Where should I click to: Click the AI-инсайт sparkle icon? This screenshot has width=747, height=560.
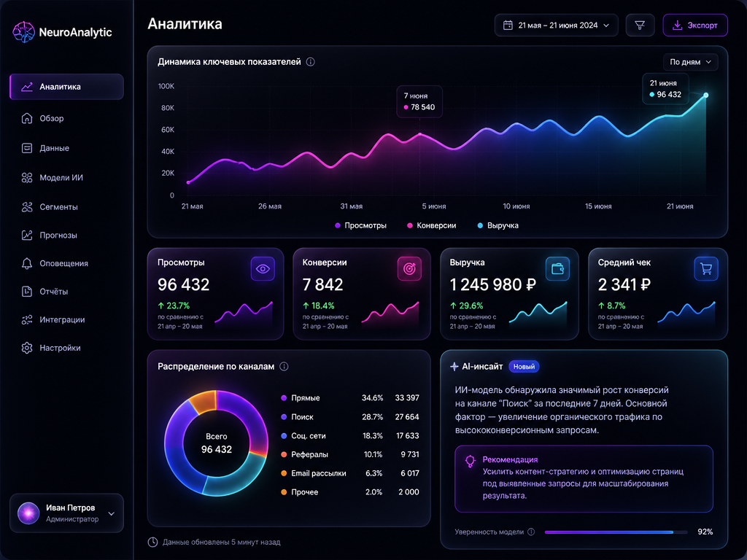(x=454, y=367)
